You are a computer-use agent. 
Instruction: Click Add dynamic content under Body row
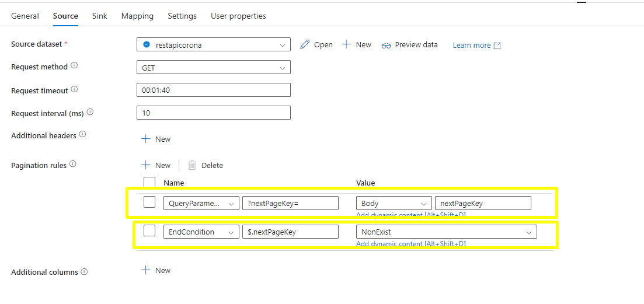tap(410, 215)
